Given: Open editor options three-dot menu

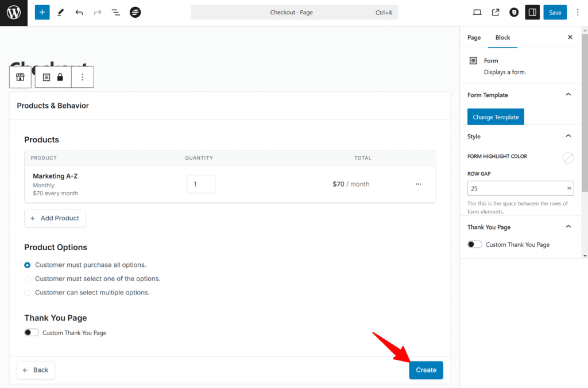Looking at the screenshot, I should 578,12.
